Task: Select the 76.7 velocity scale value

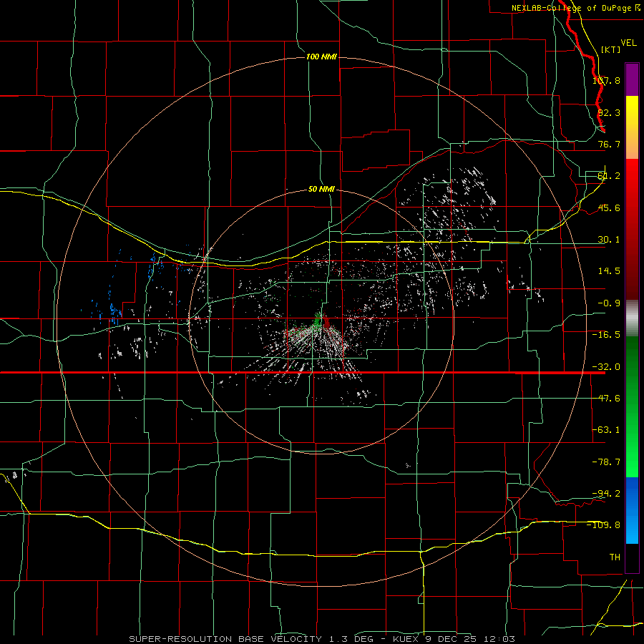Action: pyautogui.click(x=609, y=144)
